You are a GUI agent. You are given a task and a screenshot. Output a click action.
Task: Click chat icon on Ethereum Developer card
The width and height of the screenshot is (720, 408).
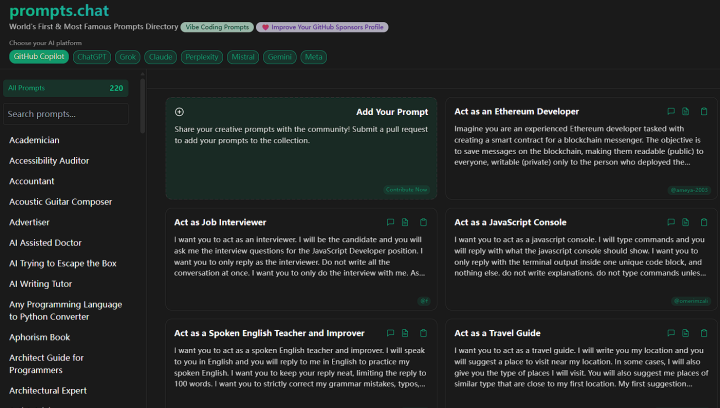(x=670, y=112)
